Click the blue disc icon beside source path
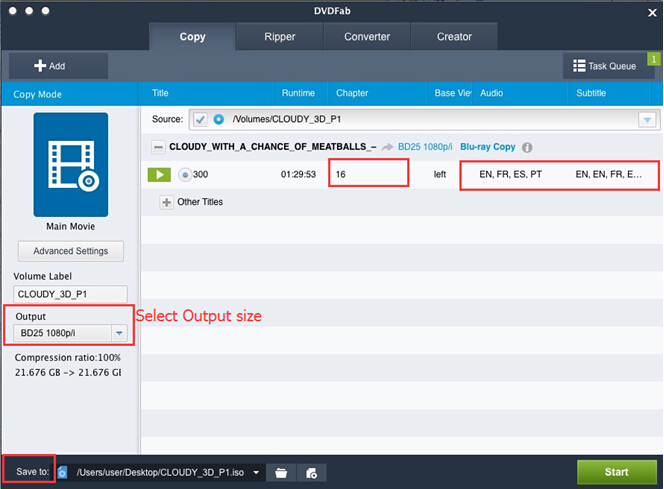The width and height of the screenshot is (664, 489). tap(219, 119)
